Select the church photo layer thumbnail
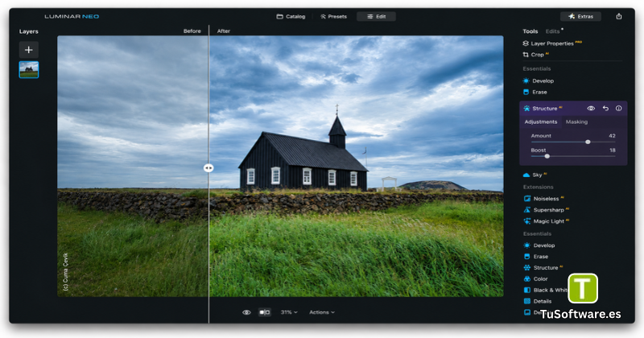The width and height of the screenshot is (644, 338). point(29,70)
